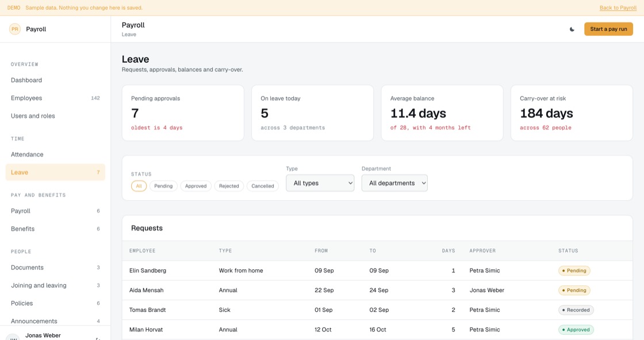The image size is (644, 340).
Task: Click employee name Tomas Brandt
Action: pyautogui.click(x=147, y=310)
